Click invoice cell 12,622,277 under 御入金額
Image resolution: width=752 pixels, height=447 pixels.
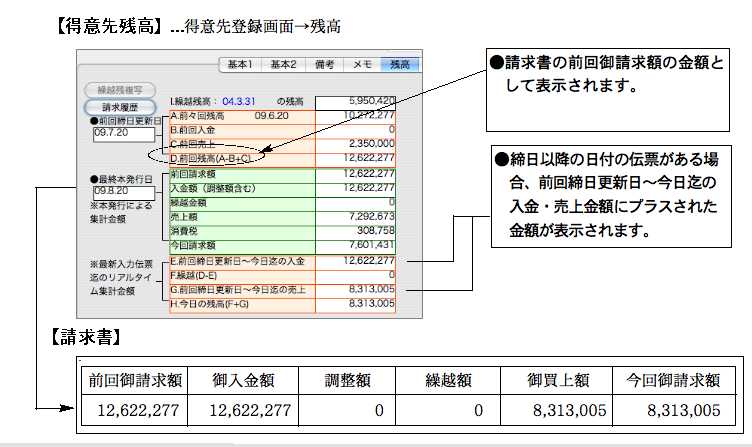[x=243, y=411]
